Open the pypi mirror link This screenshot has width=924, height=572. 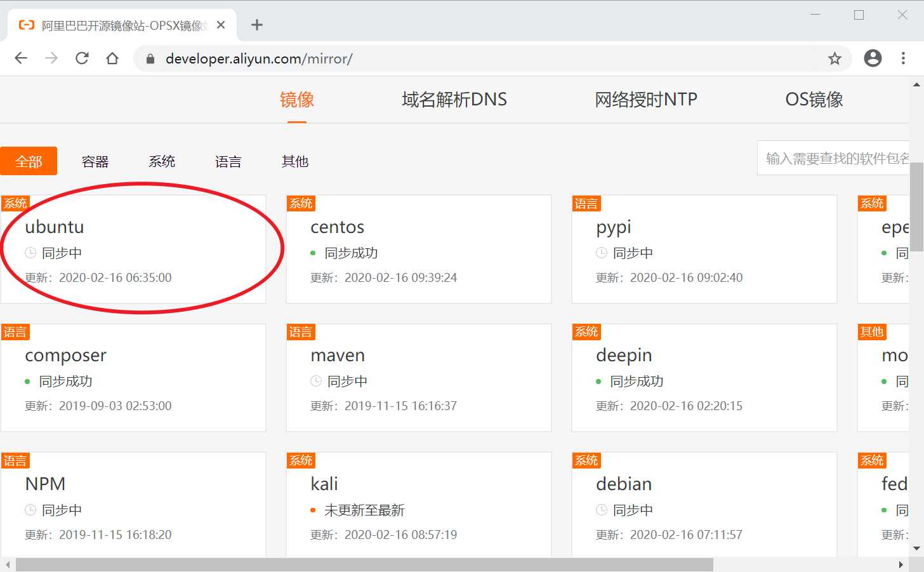click(614, 228)
